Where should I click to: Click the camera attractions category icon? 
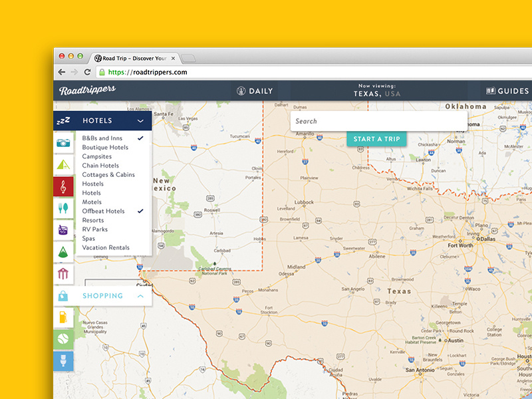coord(63,143)
